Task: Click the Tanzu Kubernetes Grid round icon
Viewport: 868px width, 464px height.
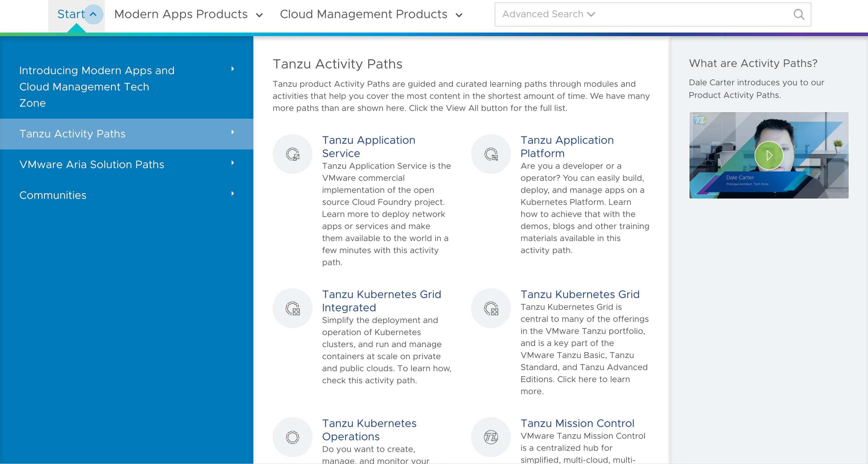Action: (491, 308)
